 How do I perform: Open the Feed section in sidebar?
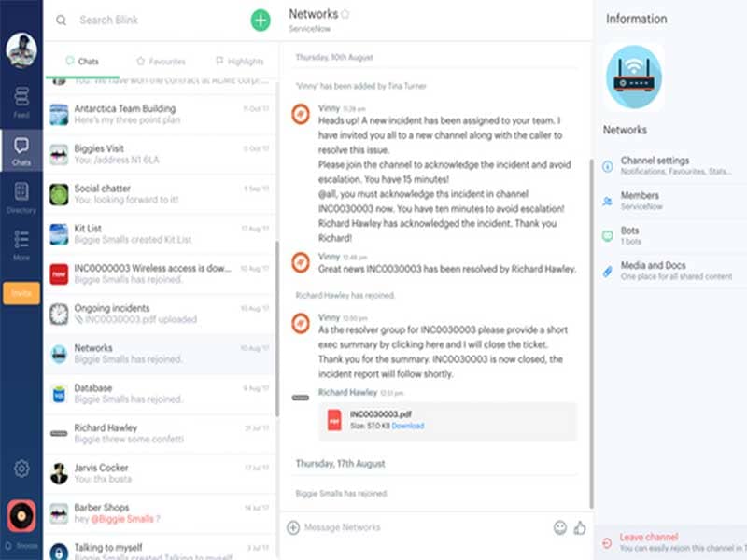tap(21, 102)
